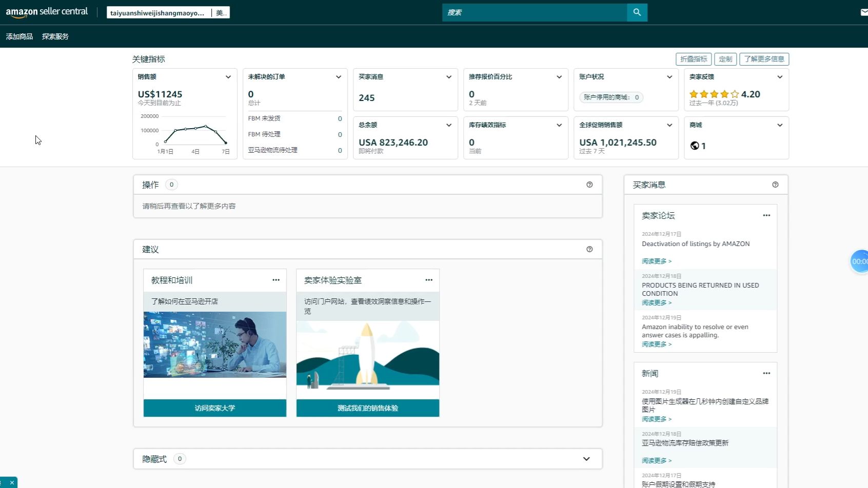Image resolution: width=868 pixels, height=488 pixels.
Task: Open PRODUCTS BEING RETURNED IN USED CONDITION post
Action: 700,289
